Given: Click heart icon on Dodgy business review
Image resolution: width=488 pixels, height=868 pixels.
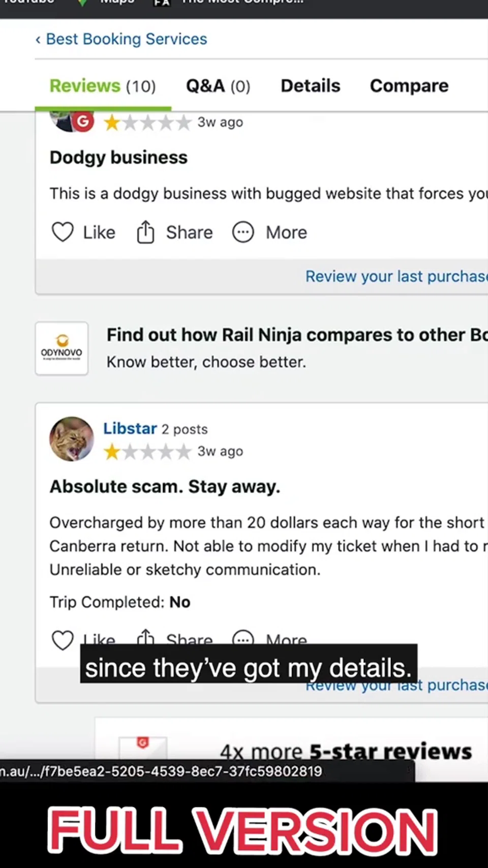Looking at the screenshot, I should (63, 232).
